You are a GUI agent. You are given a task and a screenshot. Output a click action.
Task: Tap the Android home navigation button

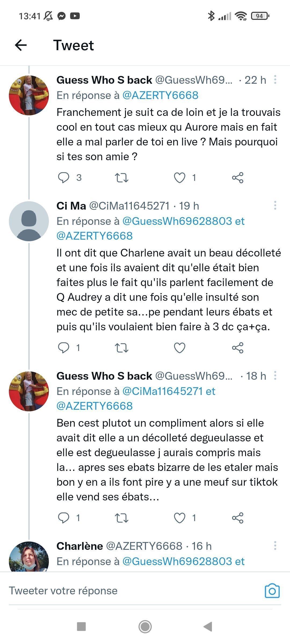[145, 627]
